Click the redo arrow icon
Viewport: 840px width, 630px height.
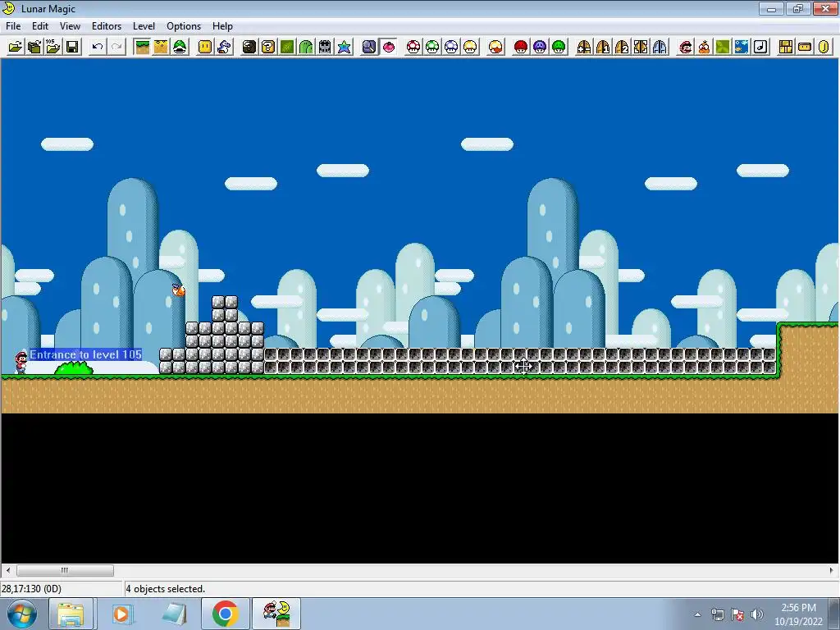tap(116, 47)
